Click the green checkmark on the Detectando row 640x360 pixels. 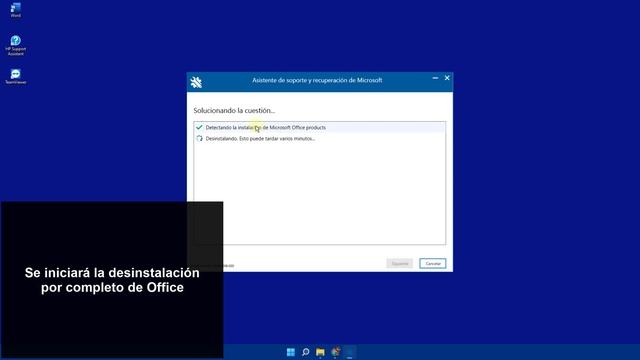[x=199, y=127]
